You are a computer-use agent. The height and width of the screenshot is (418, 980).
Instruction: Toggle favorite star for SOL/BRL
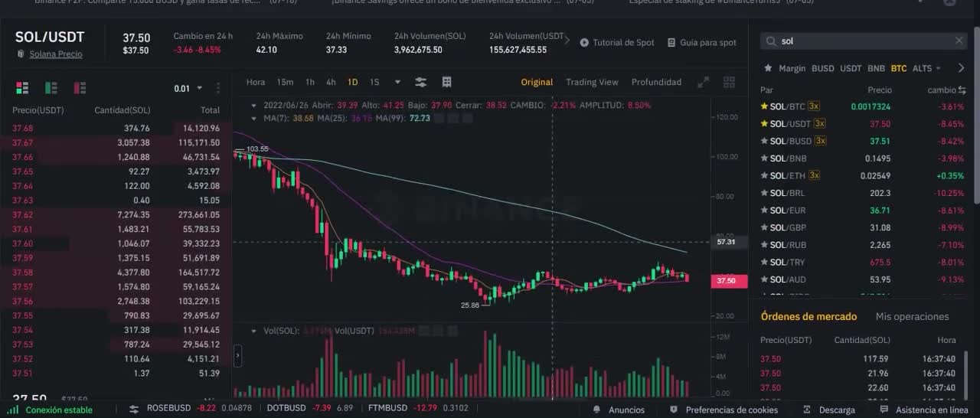pos(764,193)
